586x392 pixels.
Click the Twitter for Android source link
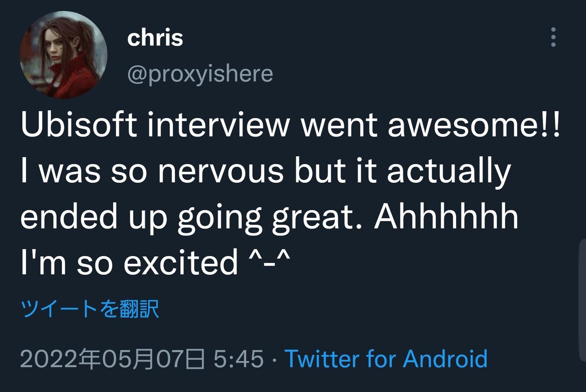point(386,359)
